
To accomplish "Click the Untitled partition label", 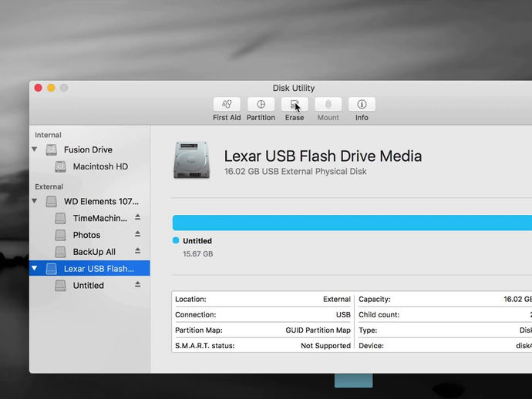I will click(197, 240).
